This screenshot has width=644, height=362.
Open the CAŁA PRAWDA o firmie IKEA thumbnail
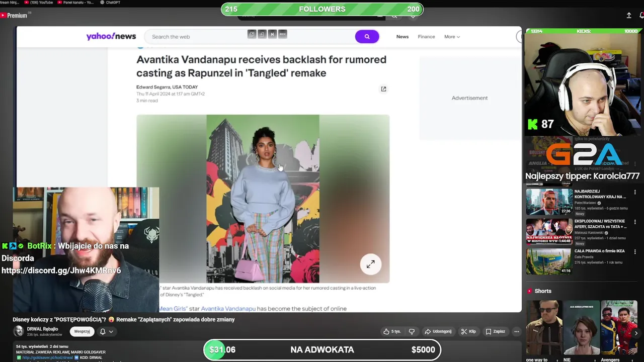click(549, 261)
